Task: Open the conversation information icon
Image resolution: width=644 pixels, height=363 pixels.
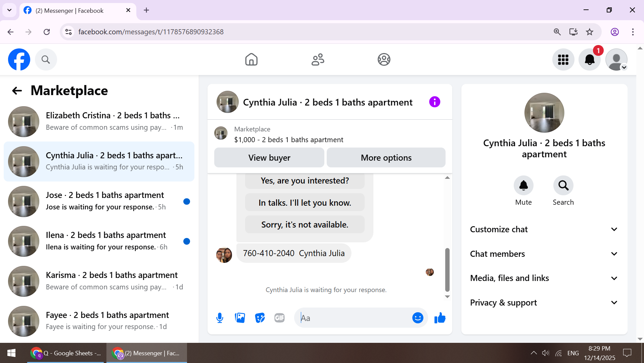Action: (434, 102)
